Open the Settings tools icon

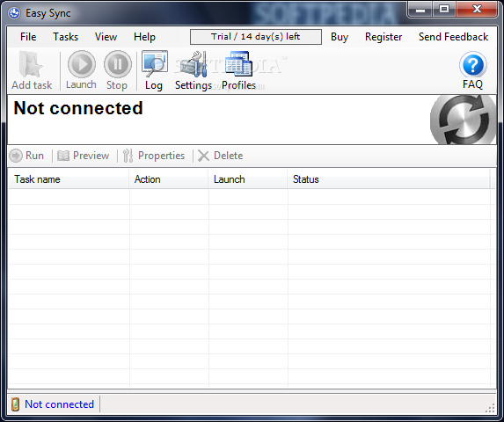[194, 70]
